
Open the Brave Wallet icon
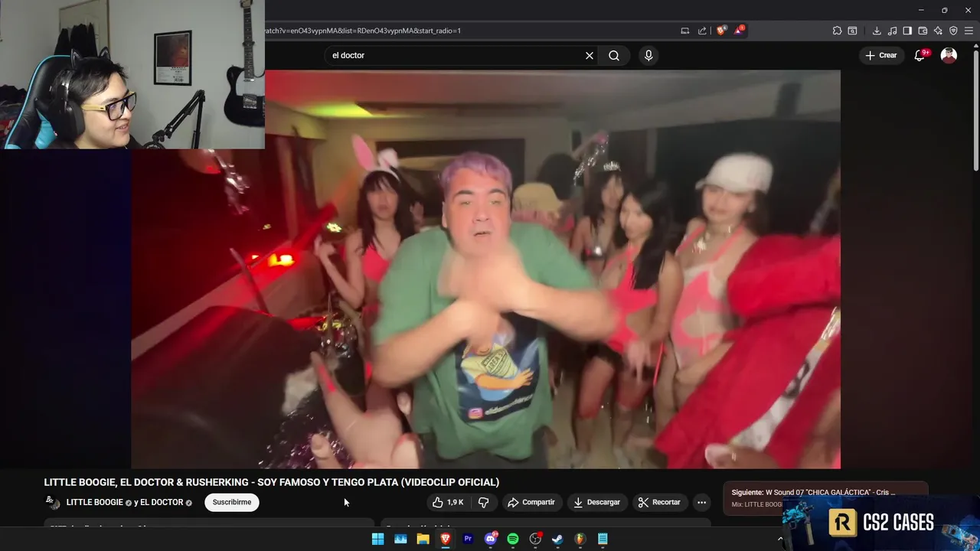(x=923, y=31)
